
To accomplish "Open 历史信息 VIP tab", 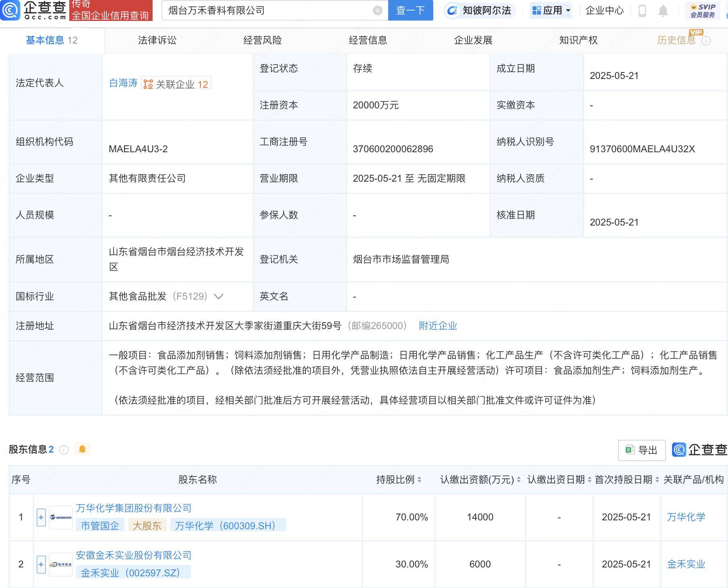I will coord(676,40).
